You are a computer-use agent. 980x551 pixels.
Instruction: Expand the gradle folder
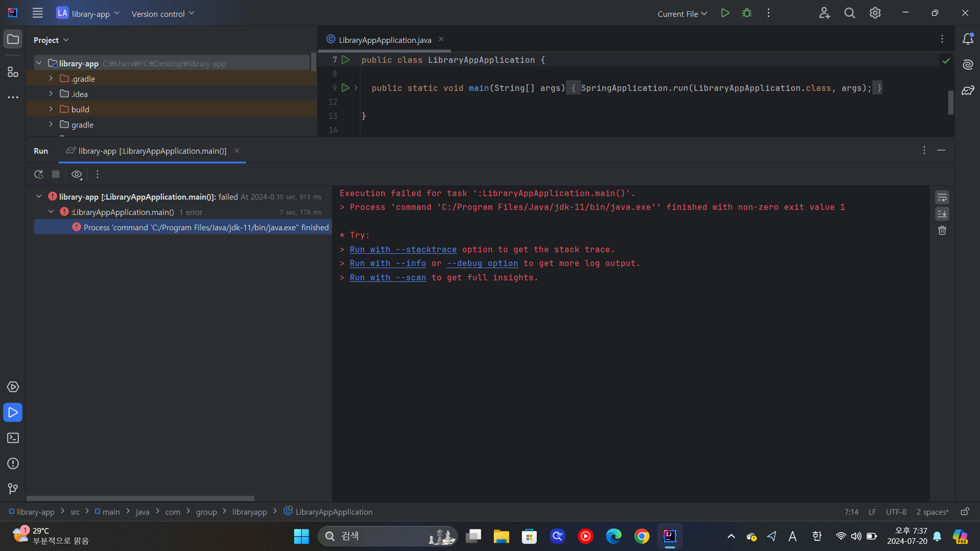pyautogui.click(x=51, y=125)
